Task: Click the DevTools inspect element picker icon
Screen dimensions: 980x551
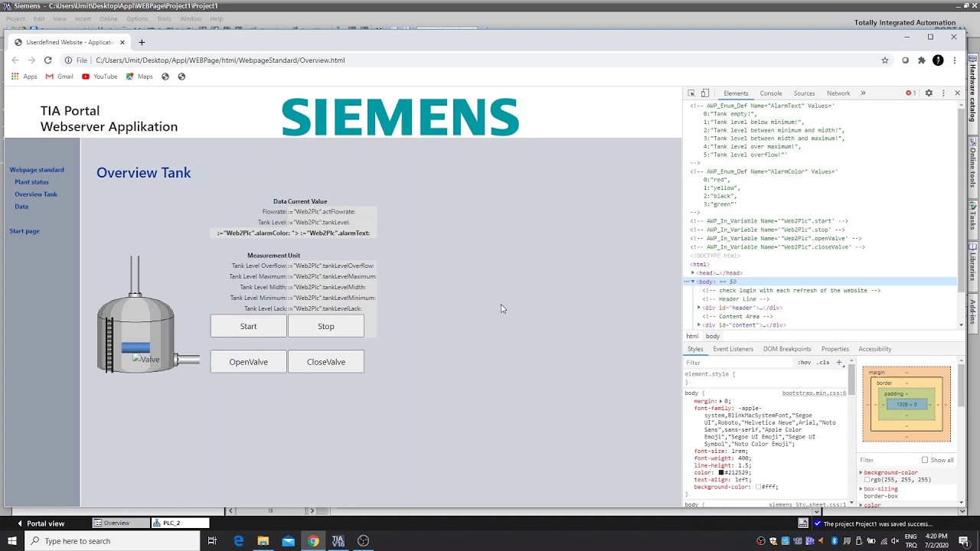Action: coord(691,93)
